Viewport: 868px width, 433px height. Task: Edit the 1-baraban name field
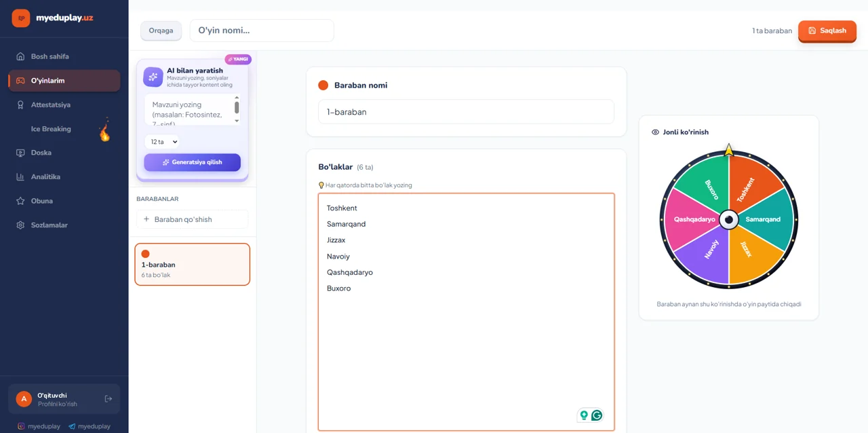pyautogui.click(x=467, y=112)
